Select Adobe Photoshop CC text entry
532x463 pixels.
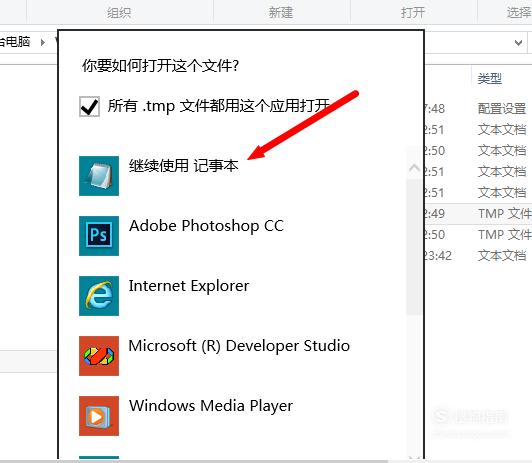(x=206, y=226)
